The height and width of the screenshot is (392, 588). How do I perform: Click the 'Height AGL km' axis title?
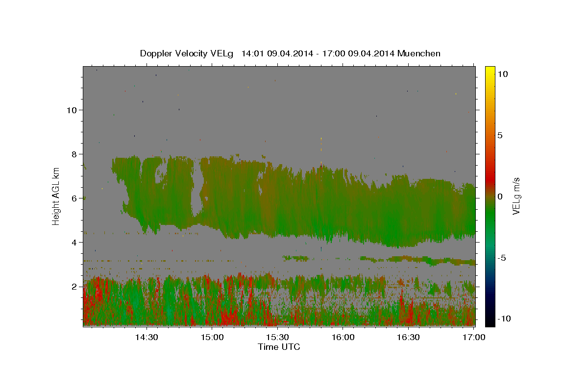point(56,196)
